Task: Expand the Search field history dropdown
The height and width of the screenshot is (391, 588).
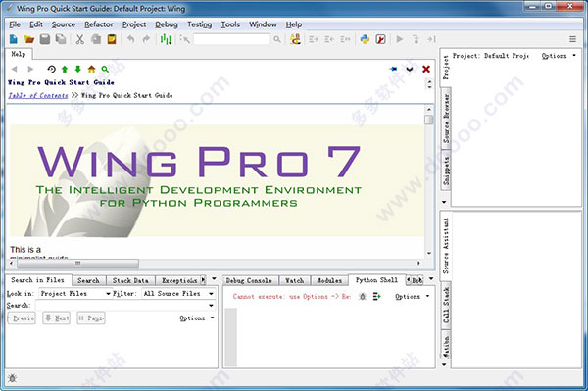Action: tap(211, 306)
